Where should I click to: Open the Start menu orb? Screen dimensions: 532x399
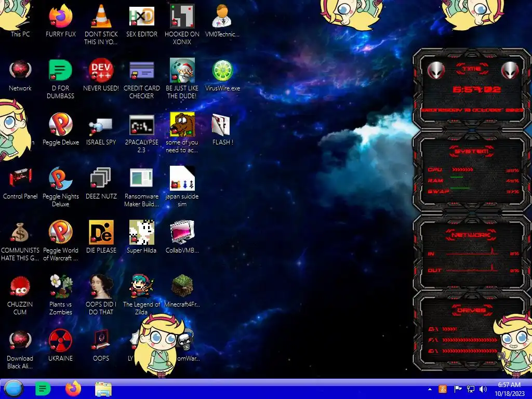coord(13,389)
